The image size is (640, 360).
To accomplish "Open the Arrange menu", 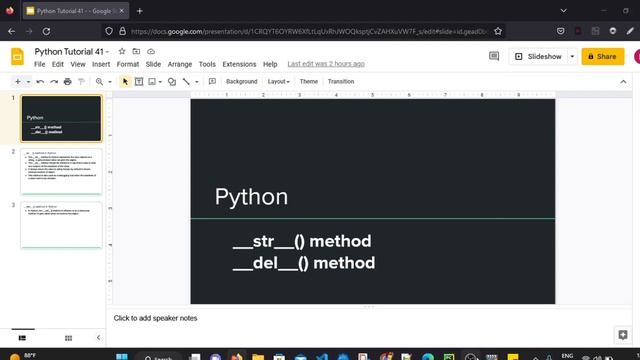I will [180, 64].
